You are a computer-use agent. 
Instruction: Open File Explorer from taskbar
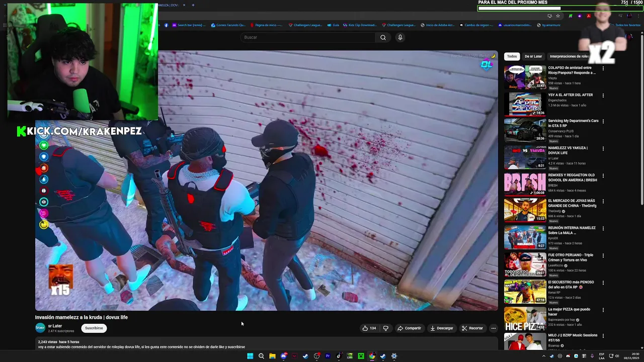[x=272, y=356]
